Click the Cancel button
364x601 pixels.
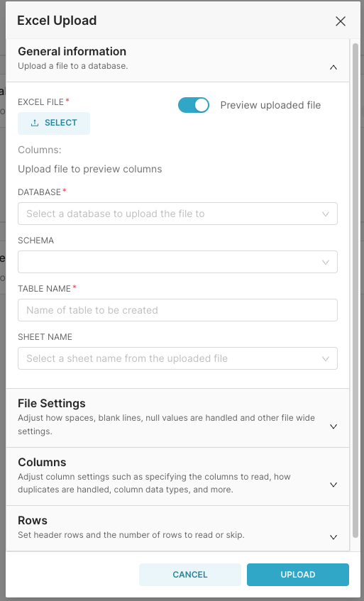(x=190, y=575)
